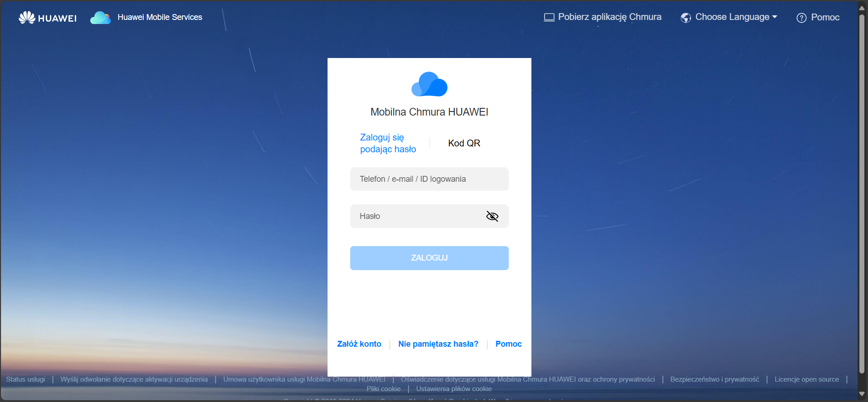The image size is (868, 402).
Task: Select the Zaloguj się podając hasło tab
Action: click(388, 143)
